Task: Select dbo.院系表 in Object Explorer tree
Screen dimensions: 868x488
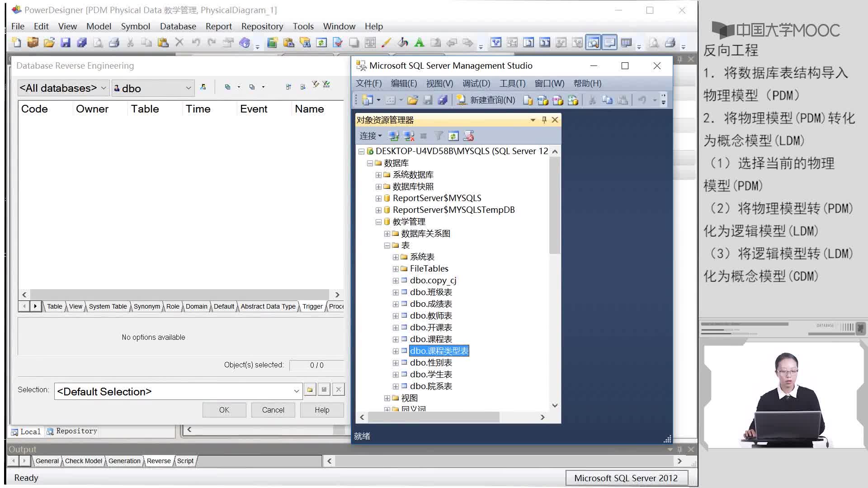Action: point(431,386)
